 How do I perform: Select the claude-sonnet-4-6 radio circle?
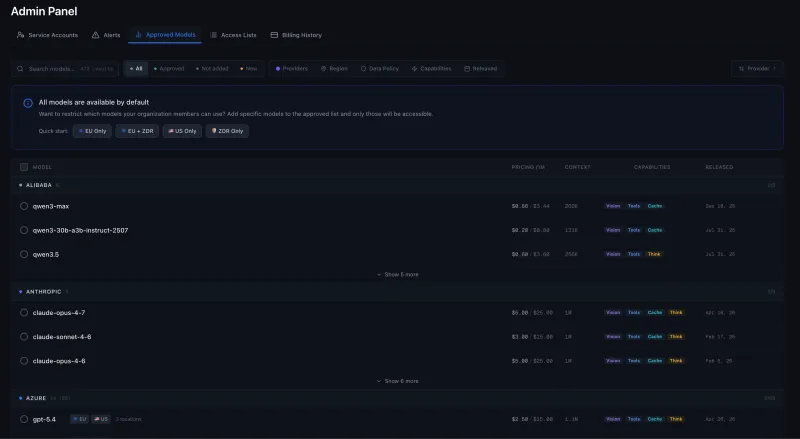[x=24, y=337]
